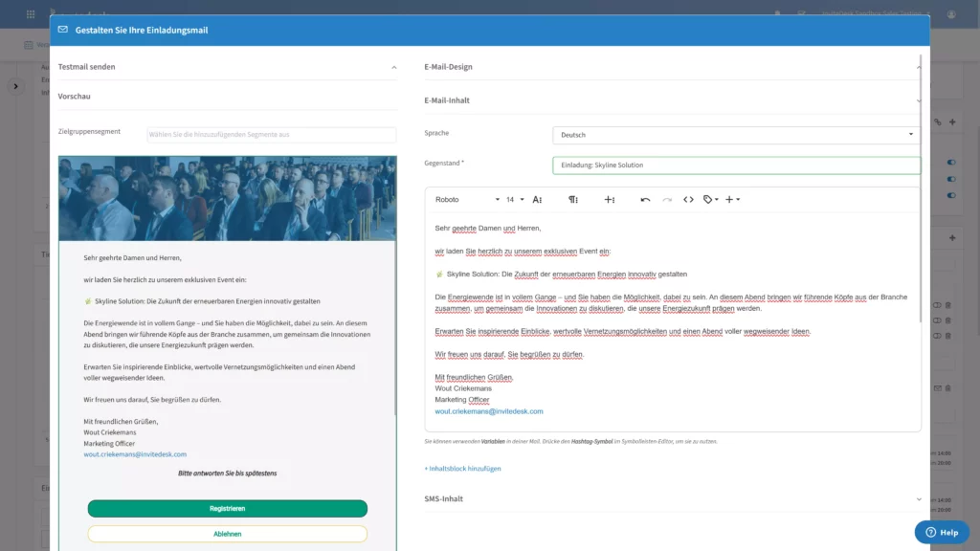Open the Roboto font family dropdown

click(x=467, y=199)
